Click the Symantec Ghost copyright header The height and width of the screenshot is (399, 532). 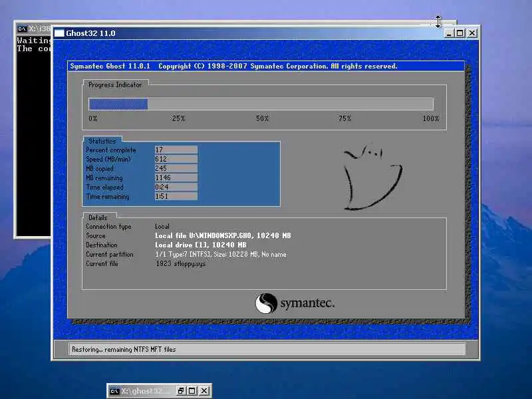(x=233, y=66)
